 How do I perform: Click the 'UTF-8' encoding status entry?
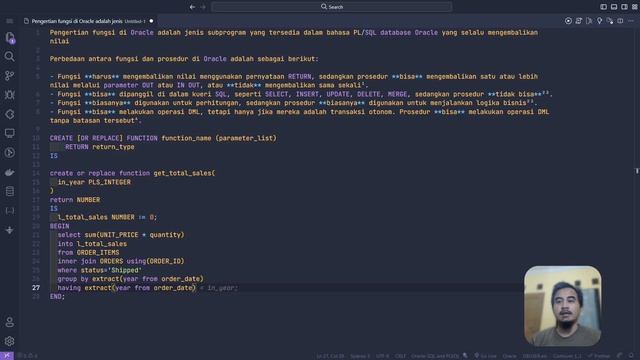pos(382,356)
